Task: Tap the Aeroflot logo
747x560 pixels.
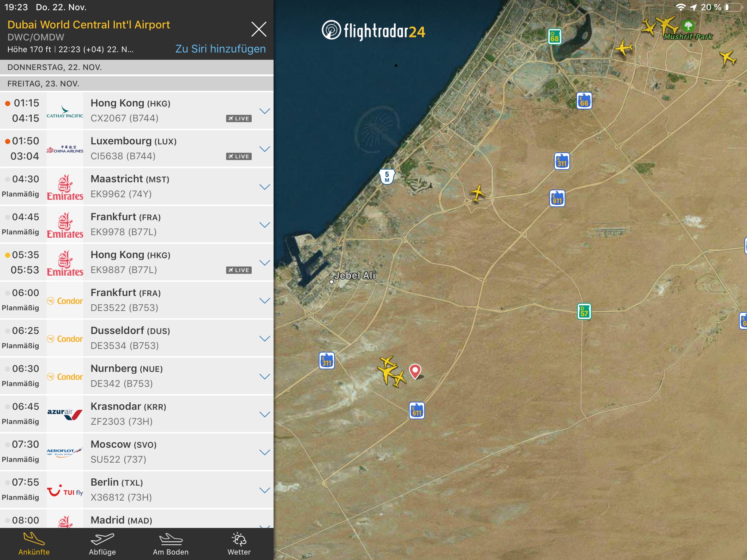Action: click(65, 452)
